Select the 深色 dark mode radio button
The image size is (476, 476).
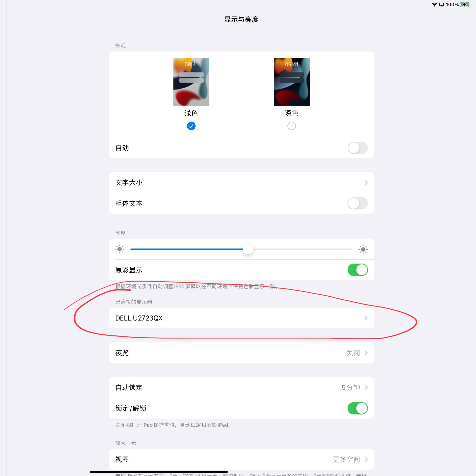[291, 126]
